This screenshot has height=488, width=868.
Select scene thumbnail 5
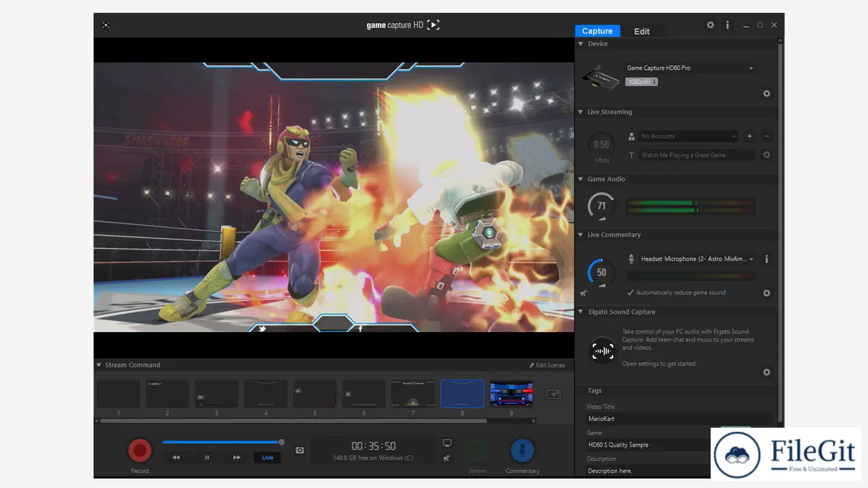click(x=315, y=394)
